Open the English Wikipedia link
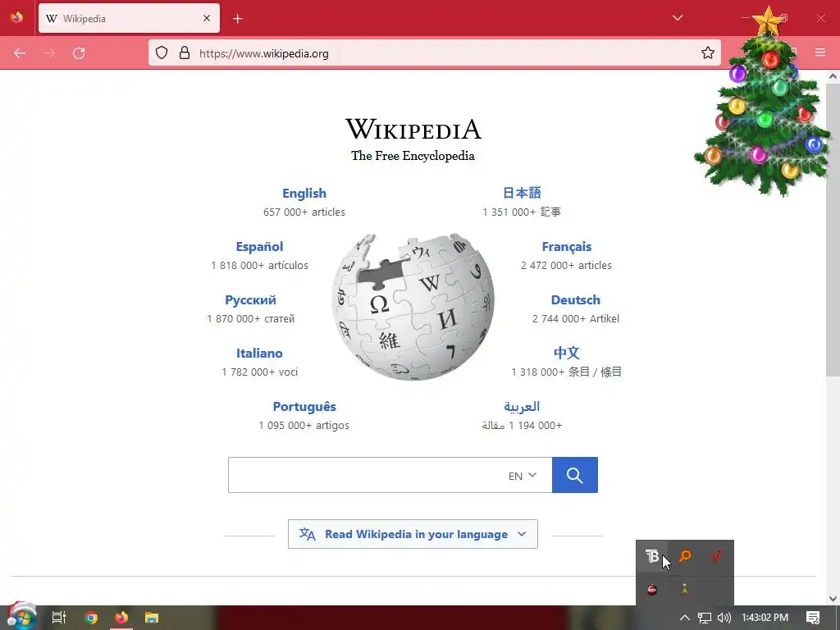 (x=304, y=194)
